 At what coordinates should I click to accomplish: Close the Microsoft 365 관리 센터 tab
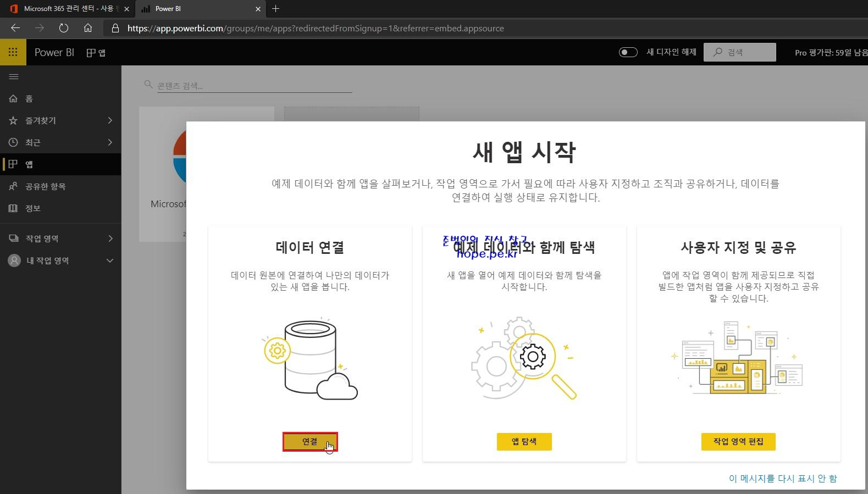[127, 9]
